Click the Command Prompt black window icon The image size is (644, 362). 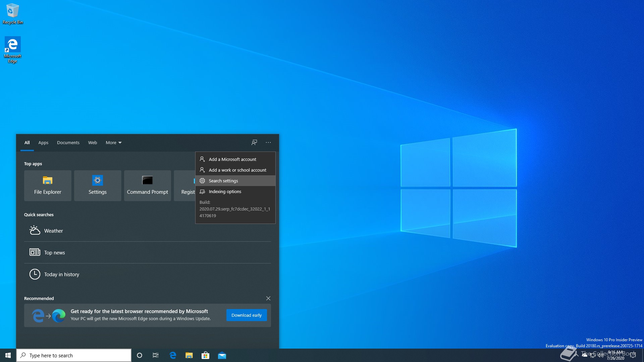[148, 180]
